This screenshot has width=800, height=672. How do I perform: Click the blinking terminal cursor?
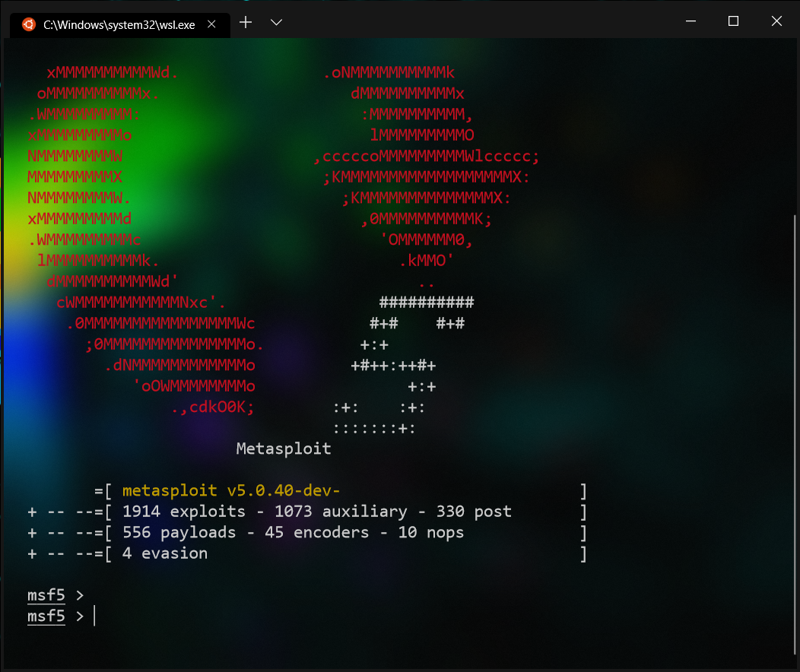coord(94,616)
